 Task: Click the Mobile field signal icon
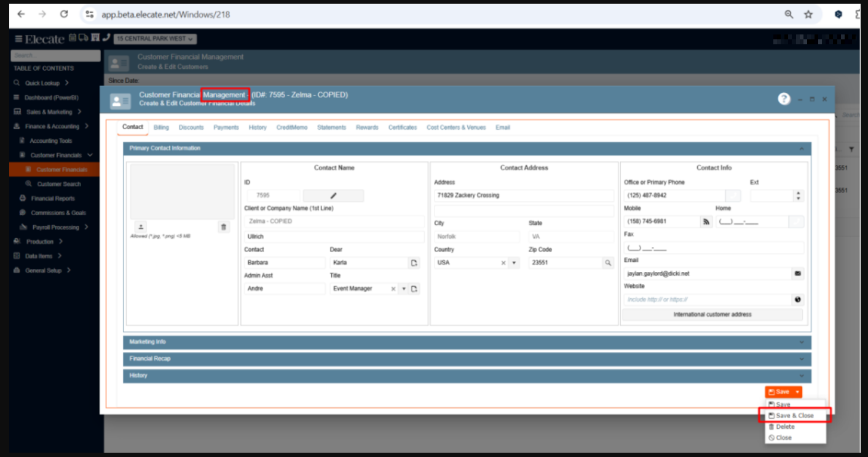point(706,221)
